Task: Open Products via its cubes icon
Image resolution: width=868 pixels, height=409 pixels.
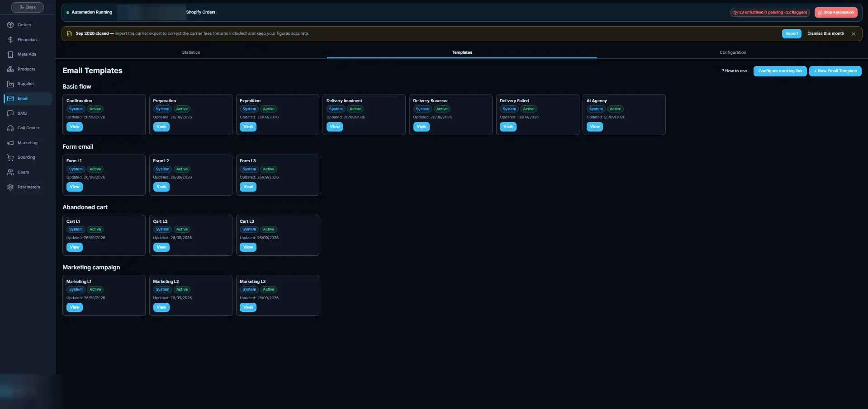Action: (x=10, y=69)
